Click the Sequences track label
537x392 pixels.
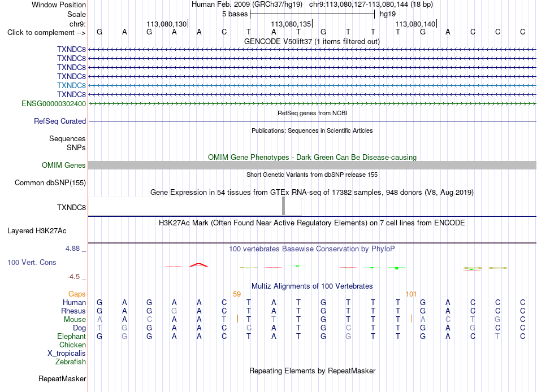[x=67, y=138]
